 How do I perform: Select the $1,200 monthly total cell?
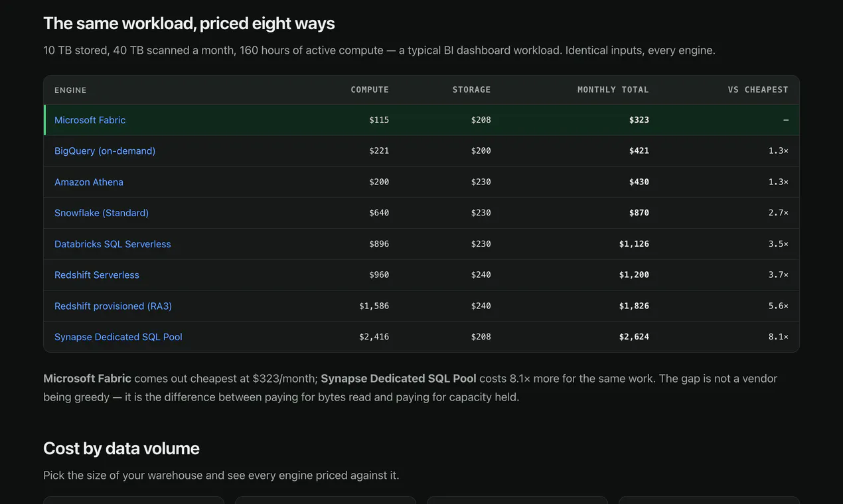coord(634,275)
